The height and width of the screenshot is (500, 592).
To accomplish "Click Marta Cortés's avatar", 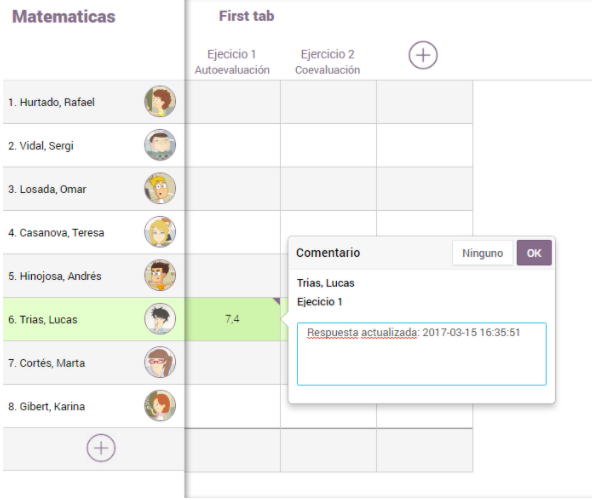I will 160,362.
